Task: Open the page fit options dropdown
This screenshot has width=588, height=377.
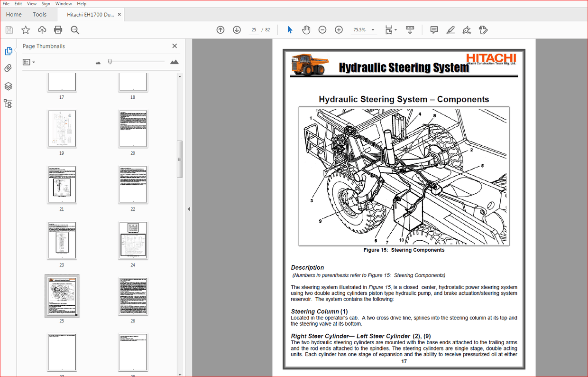Action: (x=390, y=29)
